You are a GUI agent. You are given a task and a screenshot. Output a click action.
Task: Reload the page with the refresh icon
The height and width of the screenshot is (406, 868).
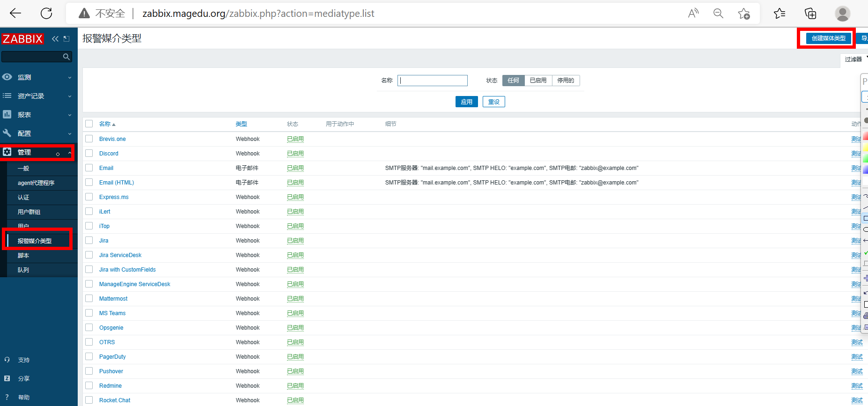point(46,13)
